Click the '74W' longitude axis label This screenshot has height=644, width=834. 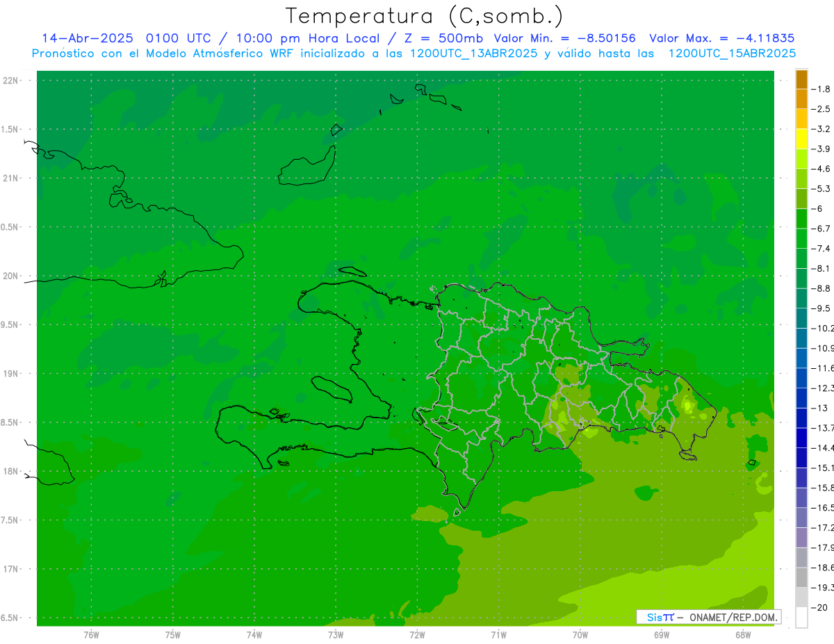[254, 635]
